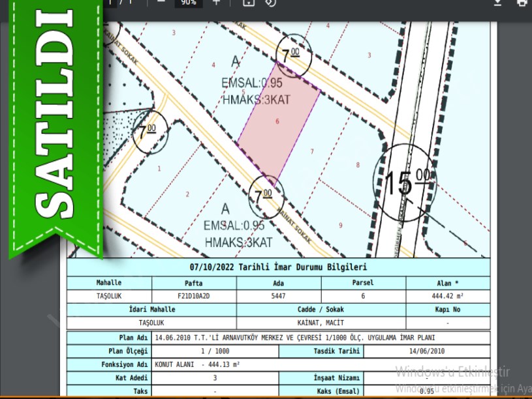The height and width of the screenshot is (399, 532).
Task: Click the Pafta value F21D10A2D
Action: coord(194,295)
